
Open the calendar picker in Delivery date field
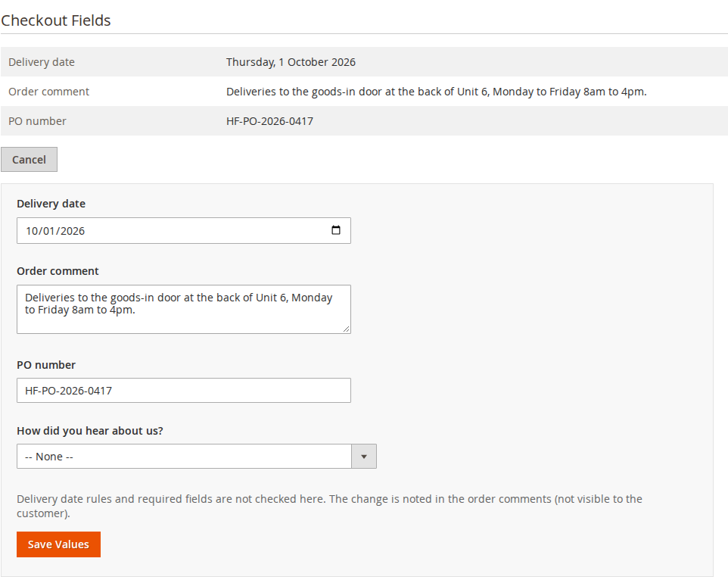tap(336, 230)
